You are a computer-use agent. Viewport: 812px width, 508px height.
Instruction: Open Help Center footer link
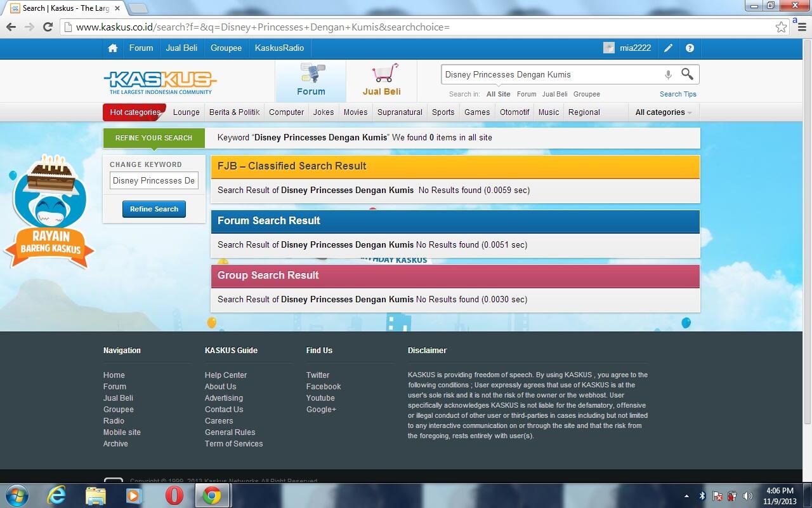pyautogui.click(x=226, y=375)
